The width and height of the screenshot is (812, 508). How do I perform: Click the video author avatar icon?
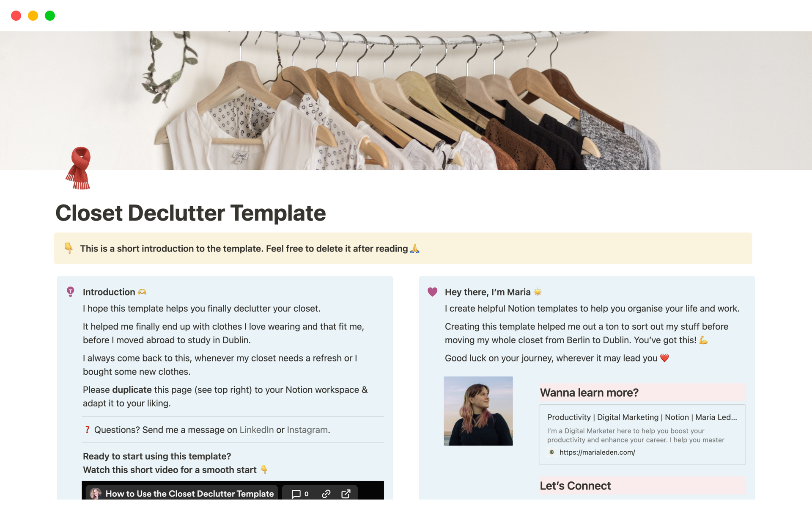click(96, 494)
